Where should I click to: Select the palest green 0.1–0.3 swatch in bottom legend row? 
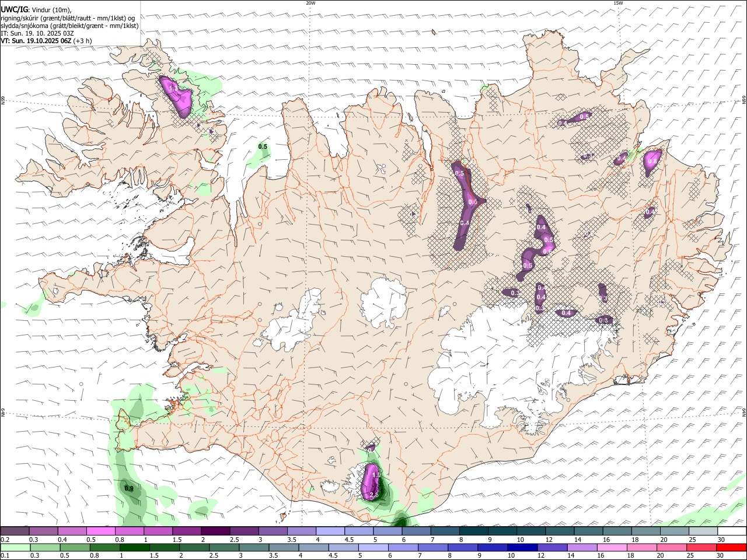coord(15,548)
